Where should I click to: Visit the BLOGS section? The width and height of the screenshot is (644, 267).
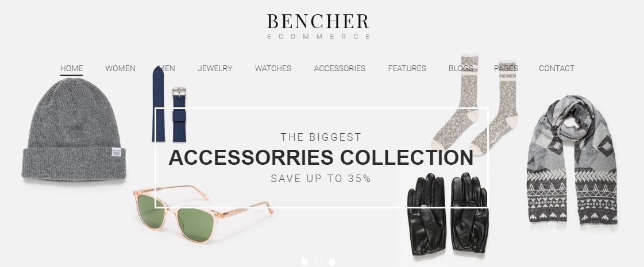[461, 68]
